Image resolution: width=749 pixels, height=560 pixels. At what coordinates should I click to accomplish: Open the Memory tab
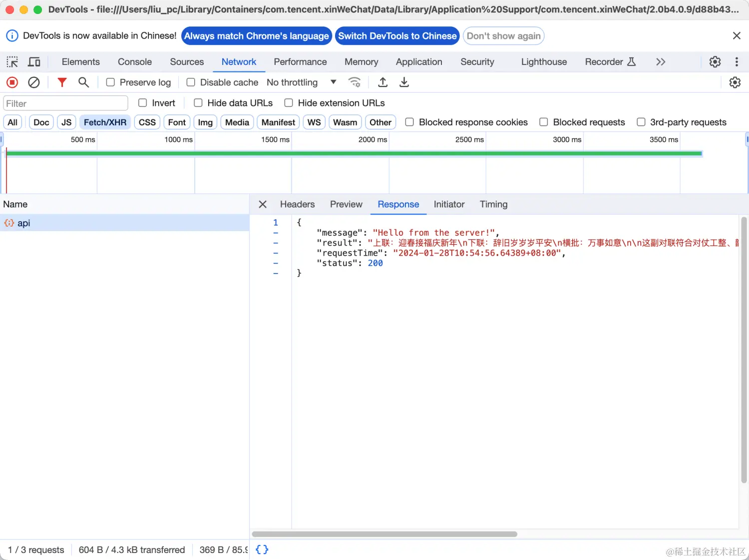tap(362, 62)
